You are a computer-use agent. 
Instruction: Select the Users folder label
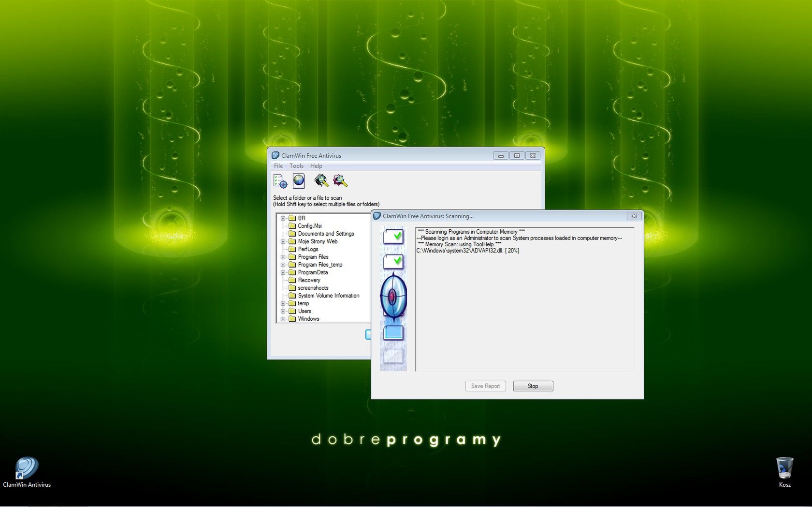pos(304,311)
